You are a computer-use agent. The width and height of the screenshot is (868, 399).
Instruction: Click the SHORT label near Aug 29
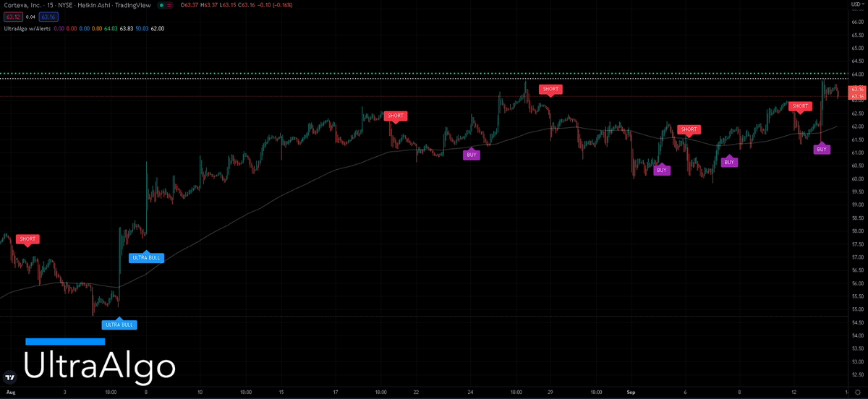pos(550,90)
